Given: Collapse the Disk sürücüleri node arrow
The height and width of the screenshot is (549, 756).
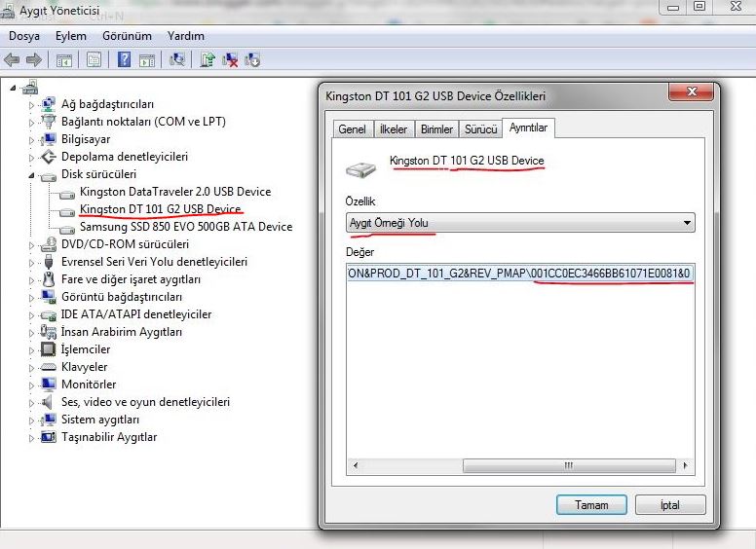Looking at the screenshot, I should click(32, 175).
